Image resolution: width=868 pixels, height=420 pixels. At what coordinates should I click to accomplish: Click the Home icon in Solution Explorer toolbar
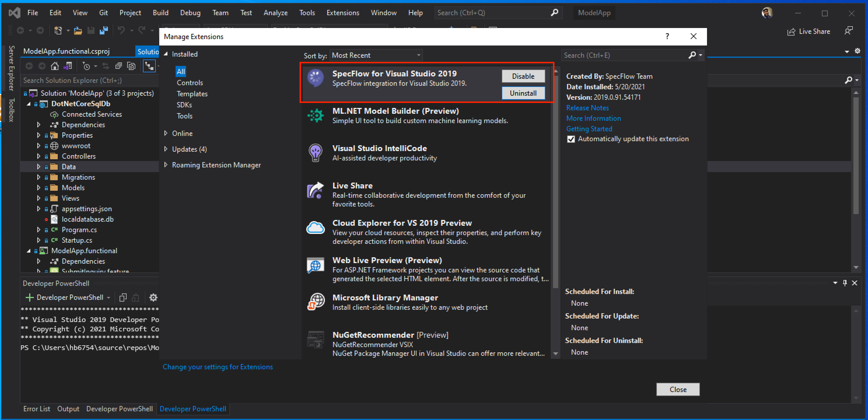click(55, 66)
